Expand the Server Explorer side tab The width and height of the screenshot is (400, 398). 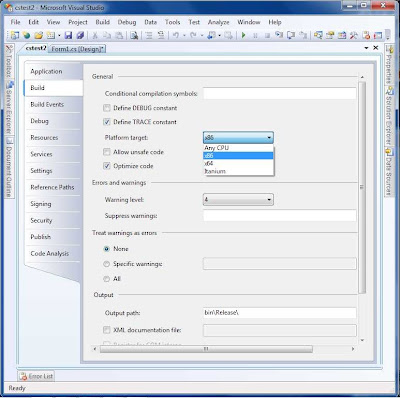pos(9,107)
